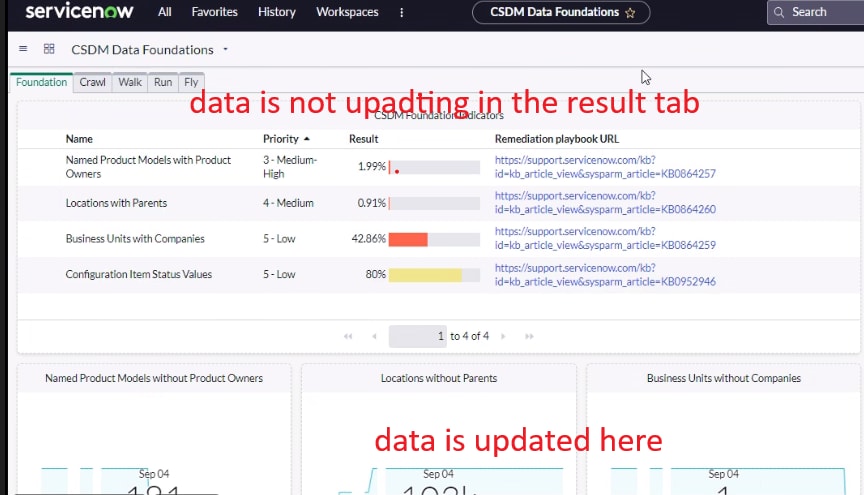Click the 0.91% result progress bar

click(434, 203)
